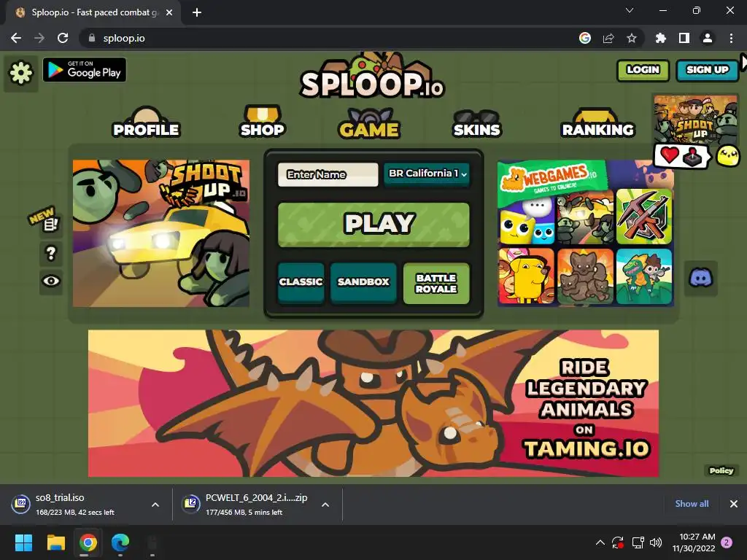
Task: Open the taskbar clock showing 10:27 AM
Action: click(694, 542)
